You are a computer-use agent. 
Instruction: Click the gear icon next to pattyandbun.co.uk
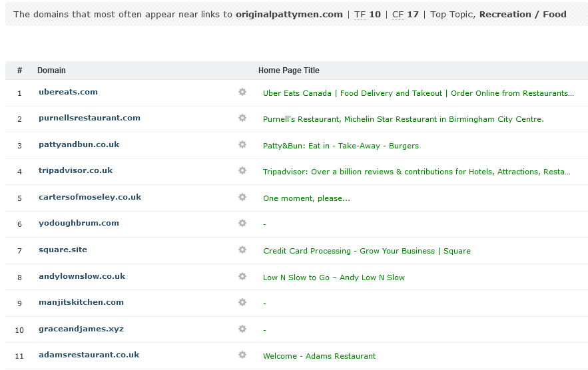pyautogui.click(x=242, y=145)
